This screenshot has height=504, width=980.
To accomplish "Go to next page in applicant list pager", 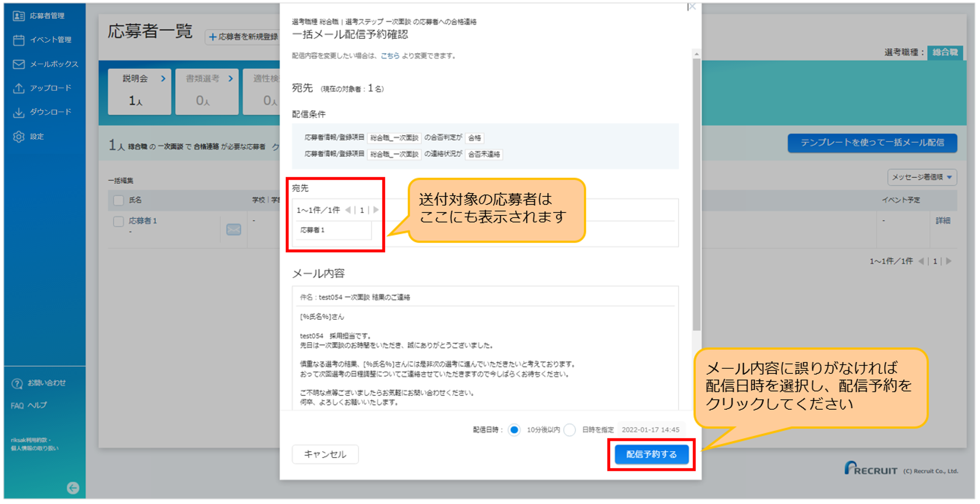I will pyautogui.click(x=948, y=261).
